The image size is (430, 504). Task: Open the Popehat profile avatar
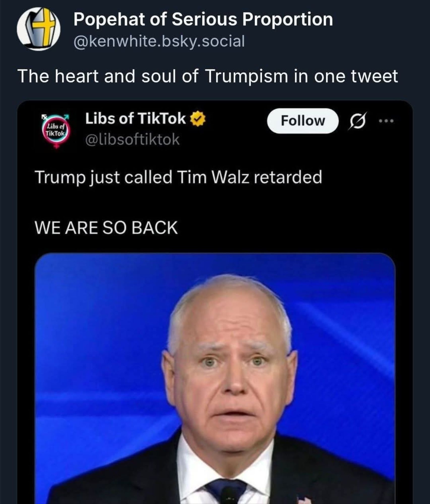(x=39, y=29)
